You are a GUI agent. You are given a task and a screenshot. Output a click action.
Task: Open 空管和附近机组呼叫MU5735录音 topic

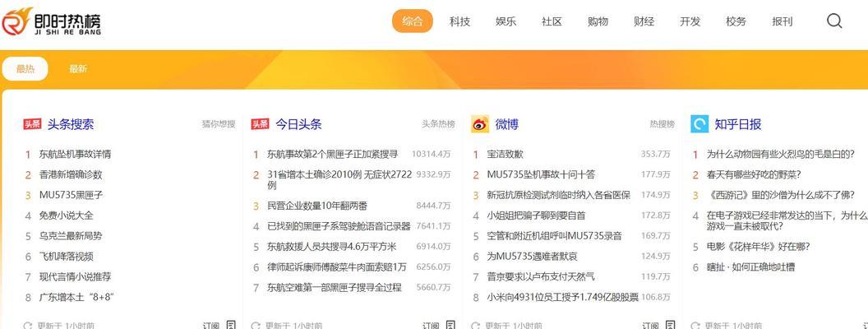tap(554, 236)
